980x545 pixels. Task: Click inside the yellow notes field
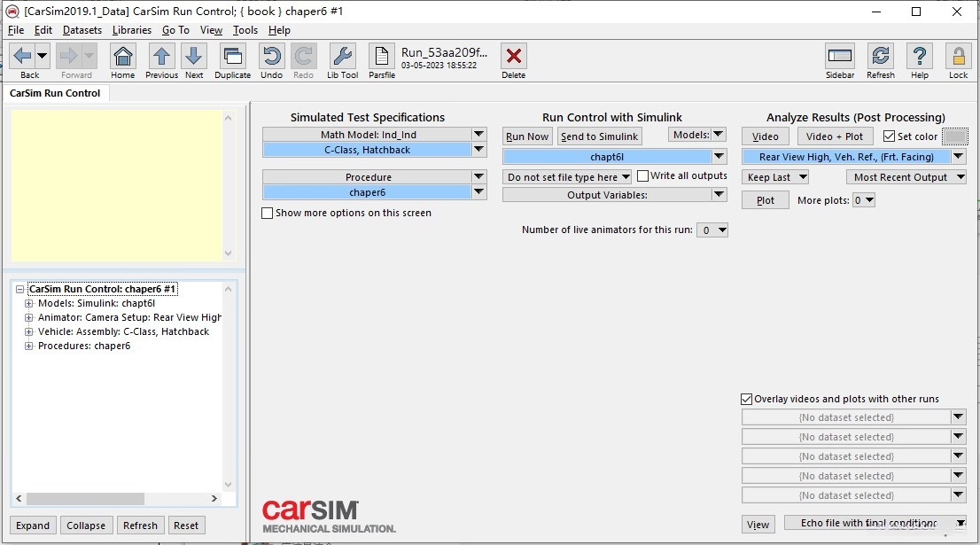point(117,185)
